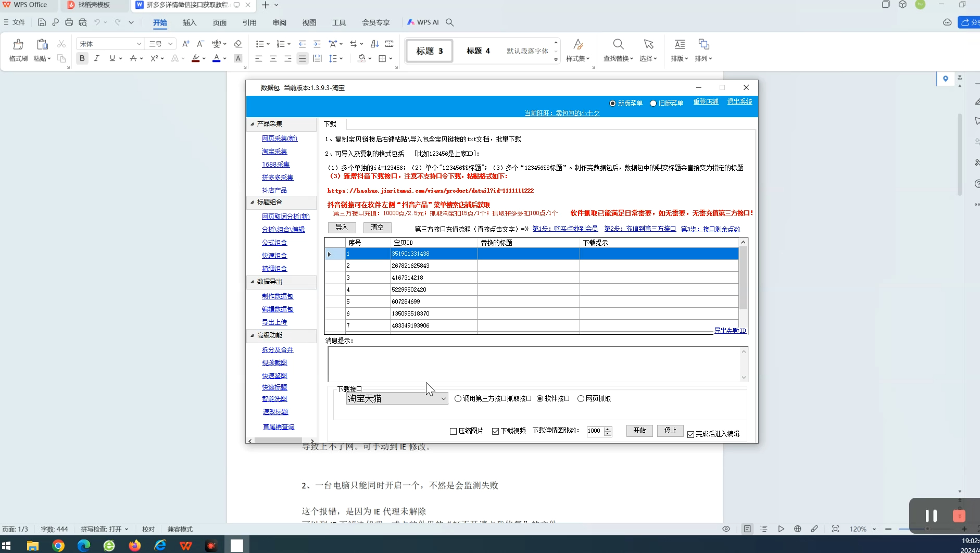Open the 宋体 font name dropdown
The height and width of the screenshot is (553, 980).
[139, 44]
